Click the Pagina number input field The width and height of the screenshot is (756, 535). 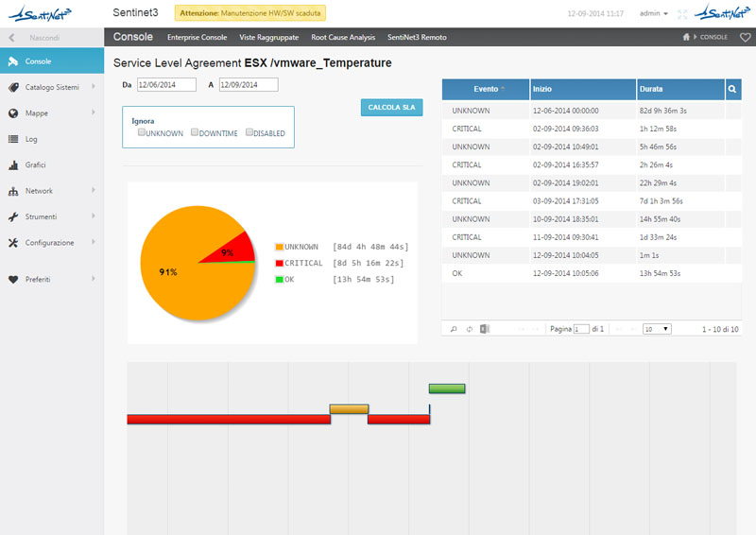point(581,329)
